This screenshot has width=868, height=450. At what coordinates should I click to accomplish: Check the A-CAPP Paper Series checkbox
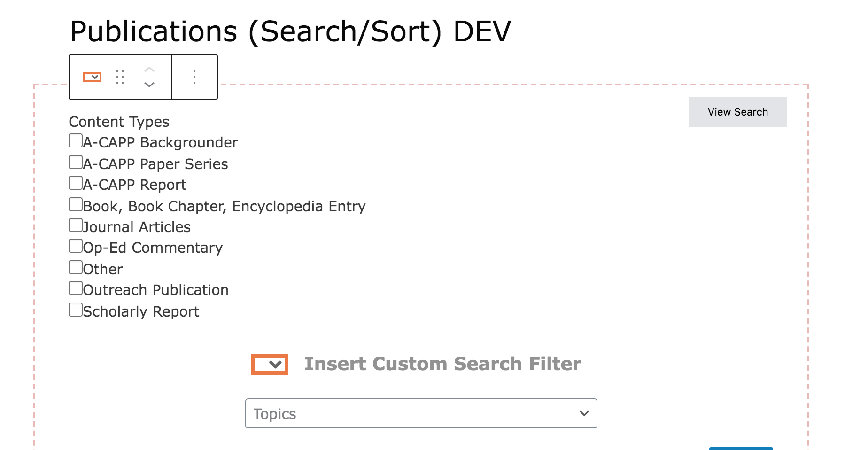pyautogui.click(x=76, y=162)
